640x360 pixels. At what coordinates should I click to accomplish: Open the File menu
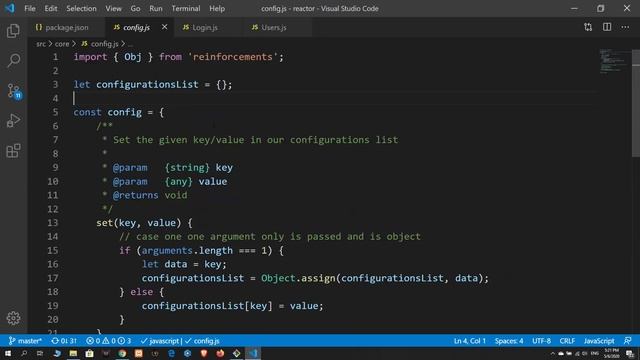(x=30, y=8)
